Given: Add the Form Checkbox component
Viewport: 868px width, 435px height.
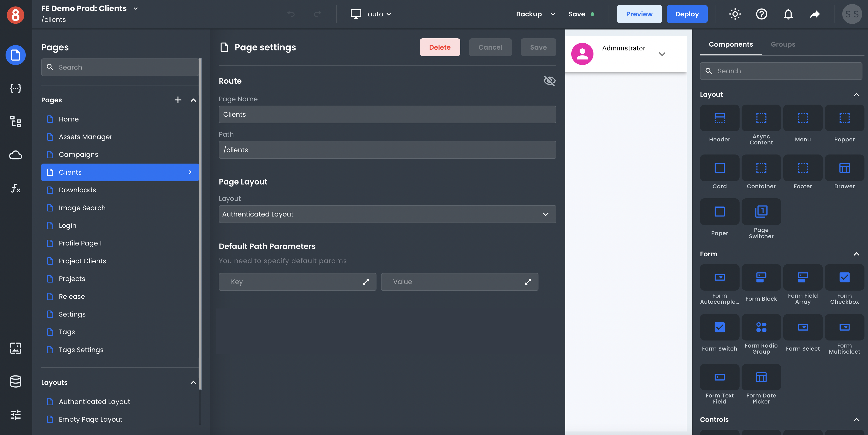Looking at the screenshot, I should (844, 278).
